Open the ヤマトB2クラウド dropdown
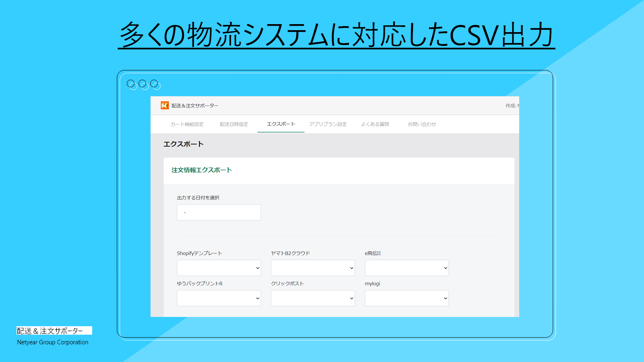 313,268
